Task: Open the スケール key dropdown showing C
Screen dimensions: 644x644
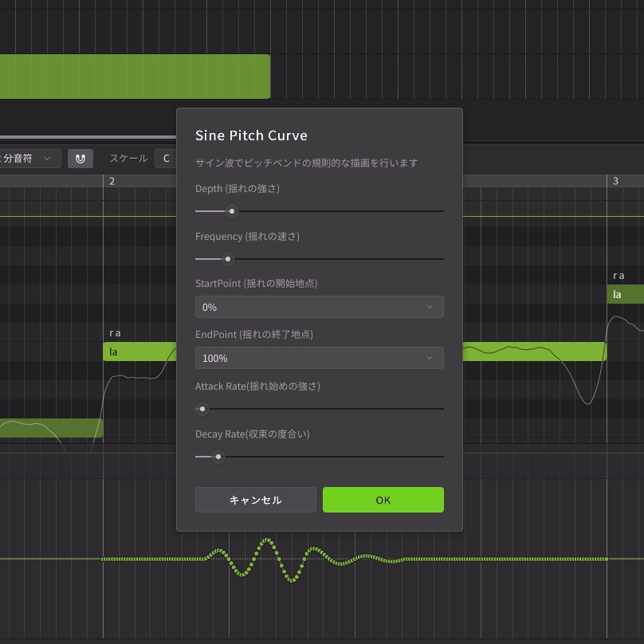Action: [x=166, y=159]
